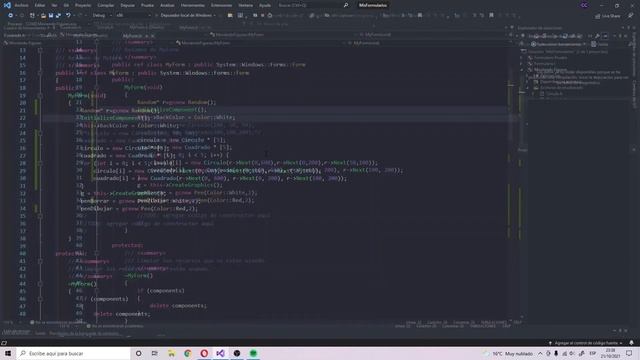Click the CC account badge
640x360 pixels.
point(584,5)
